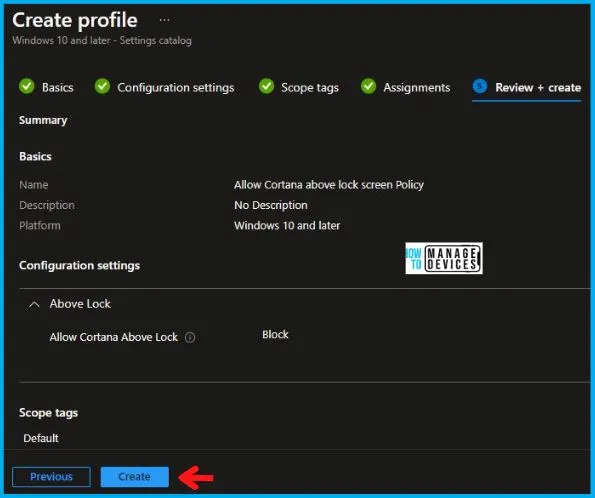Click the Windows 10 and later - Settings catalog subtitle
The image size is (595, 498).
(102, 41)
